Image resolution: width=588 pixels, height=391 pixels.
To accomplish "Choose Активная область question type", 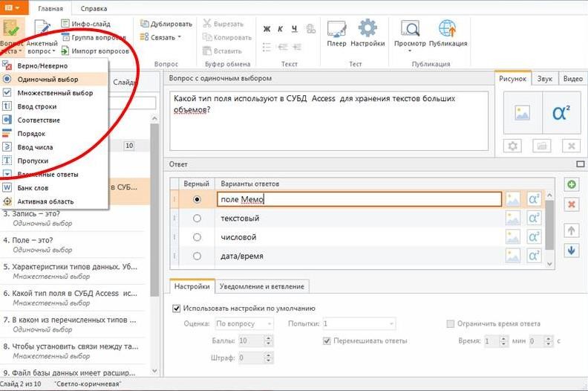I will [x=54, y=201].
